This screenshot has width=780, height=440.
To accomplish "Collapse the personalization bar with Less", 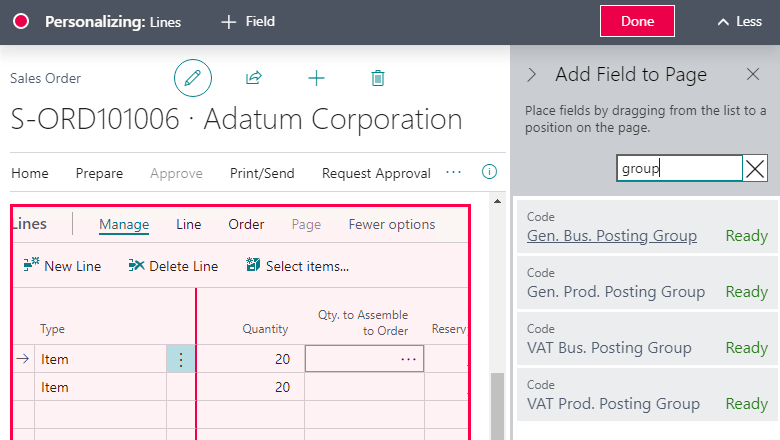I will 739,21.
